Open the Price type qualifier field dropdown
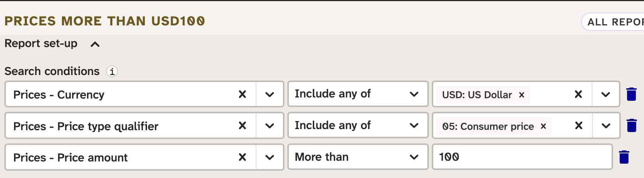 click(270, 126)
